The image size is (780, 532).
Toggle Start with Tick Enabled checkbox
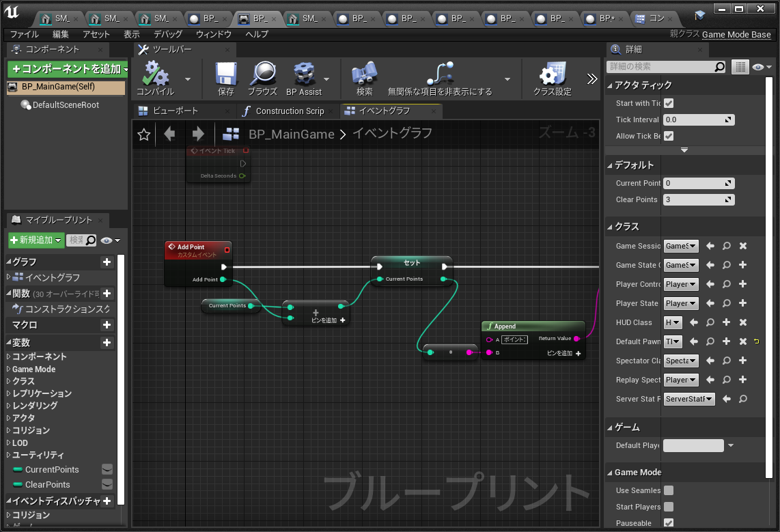(669, 103)
